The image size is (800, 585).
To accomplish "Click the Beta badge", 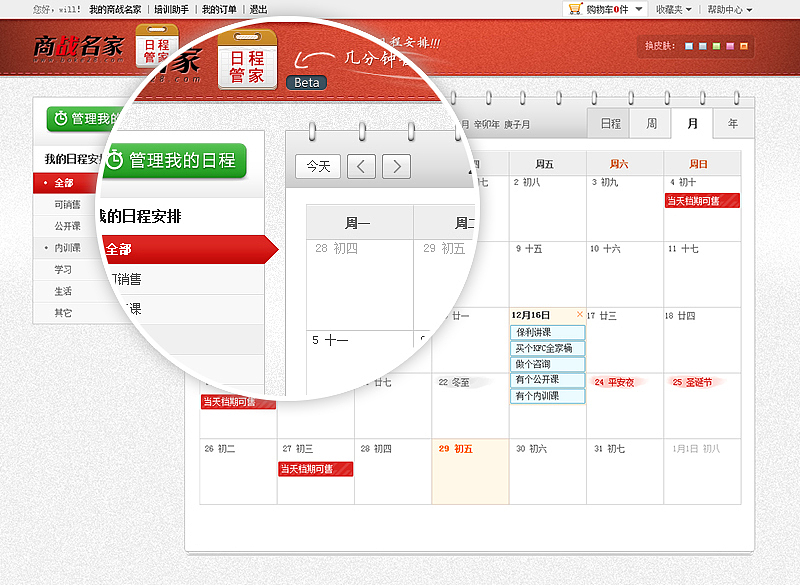I will [307, 83].
